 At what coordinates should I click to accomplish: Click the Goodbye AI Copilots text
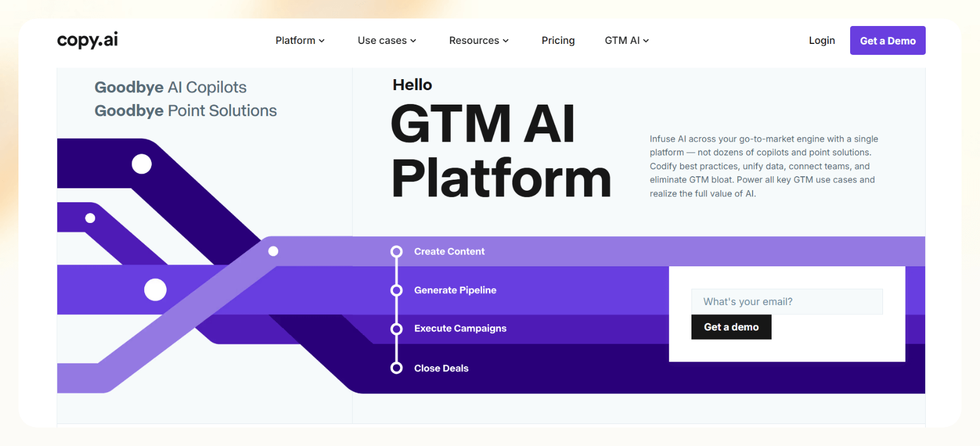click(x=170, y=87)
